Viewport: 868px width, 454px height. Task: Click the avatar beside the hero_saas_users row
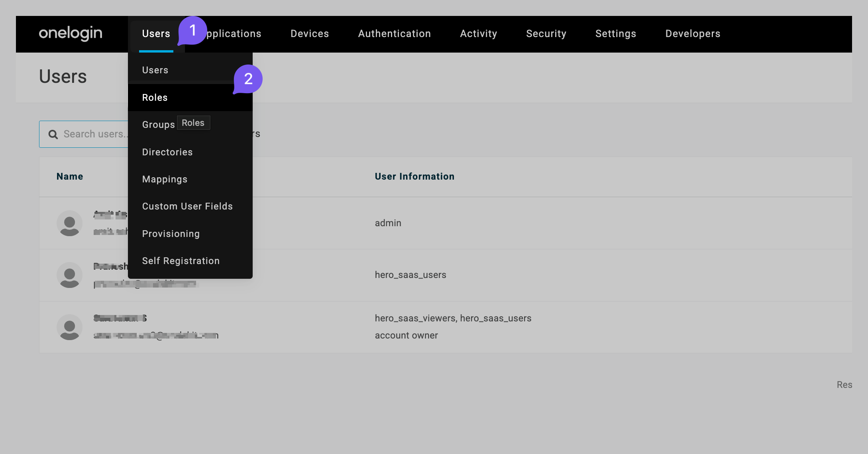69,275
